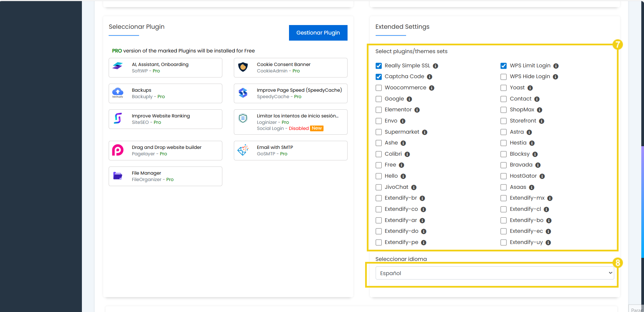
Task: Tick the Yoast checkbox
Action: [x=504, y=88]
